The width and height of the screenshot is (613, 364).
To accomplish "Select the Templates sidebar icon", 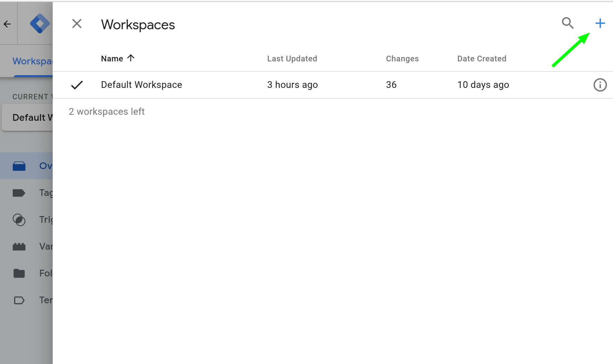I will [x=19, y=300].
